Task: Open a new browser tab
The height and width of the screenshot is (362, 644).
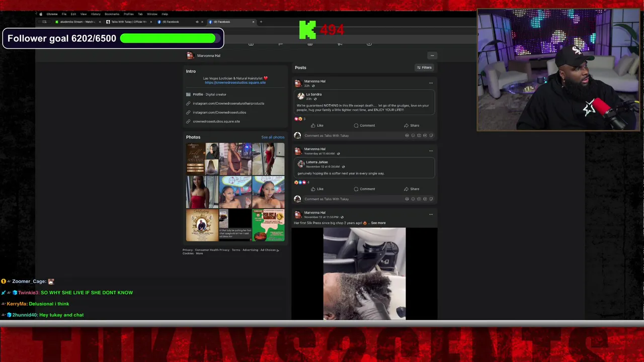Action: pos(261,22)
